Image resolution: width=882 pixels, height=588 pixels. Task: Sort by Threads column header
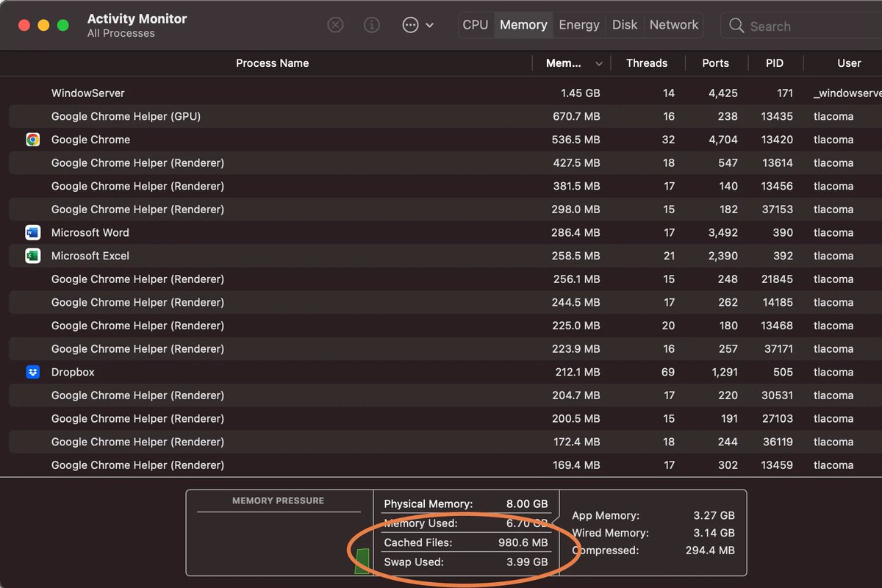tap(647, 63)
